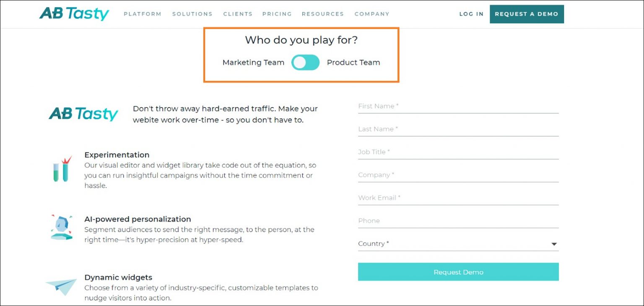Click the Request Demo submit button
Viewport: 644px width, 306px height.
(x=458, y=272)
